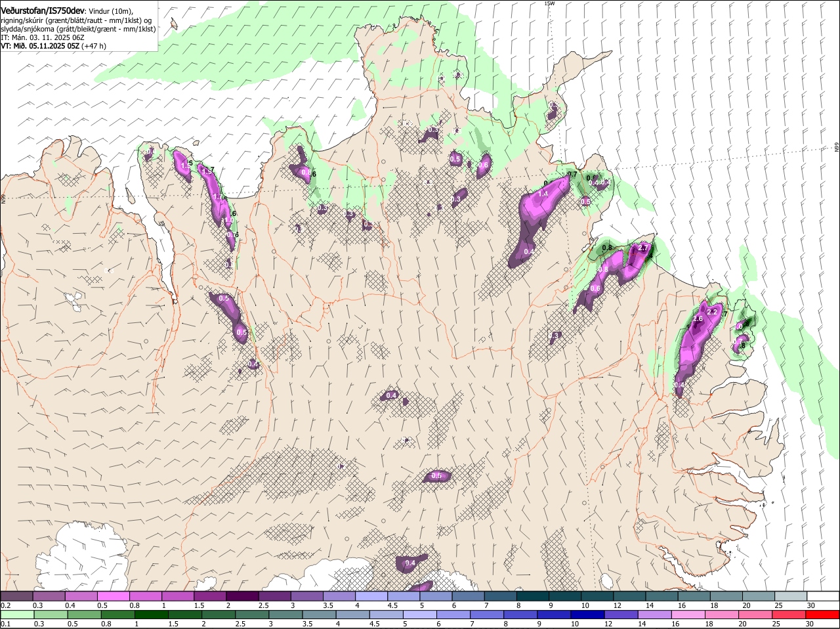This screenshot has height=629, width=840.
Task: Select upper legend swatch starting at 6
Action: (468, 596)
